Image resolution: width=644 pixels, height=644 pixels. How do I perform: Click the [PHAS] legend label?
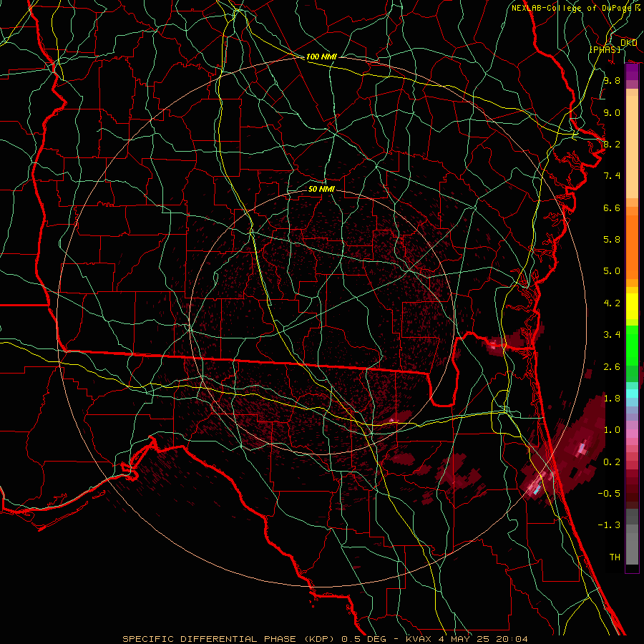[x=605, y=49]
